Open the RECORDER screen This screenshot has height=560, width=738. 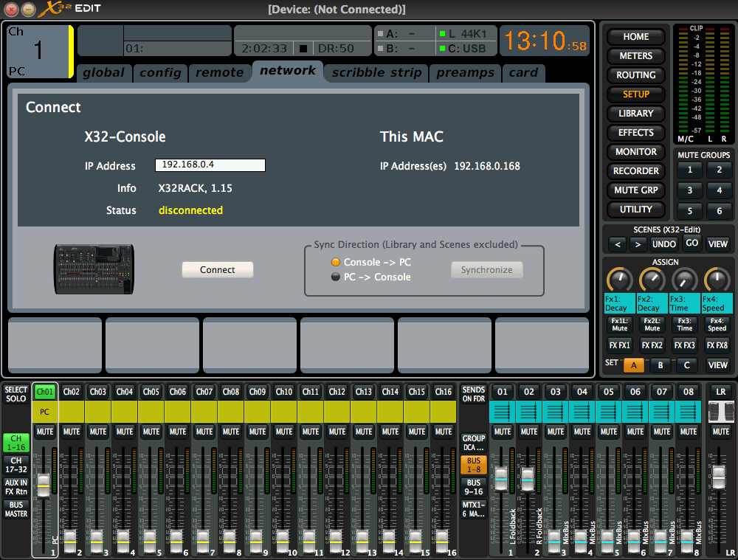tap(636, 171)
